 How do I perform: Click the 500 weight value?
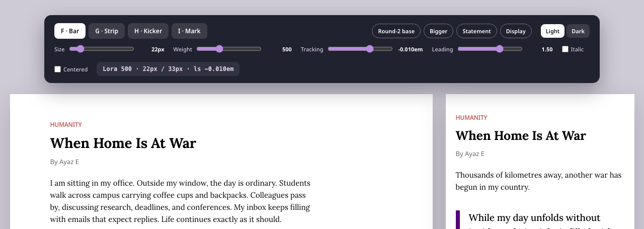click(287, 49)
